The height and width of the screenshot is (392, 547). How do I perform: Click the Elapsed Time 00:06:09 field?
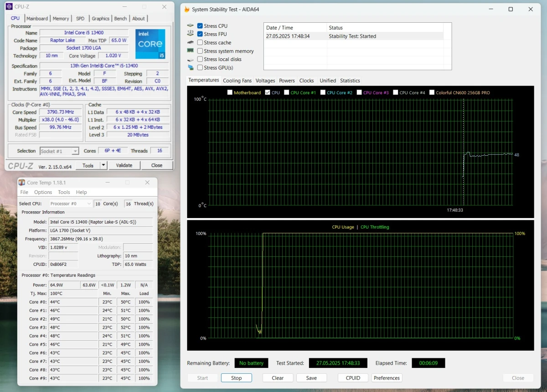coord(428,363)
